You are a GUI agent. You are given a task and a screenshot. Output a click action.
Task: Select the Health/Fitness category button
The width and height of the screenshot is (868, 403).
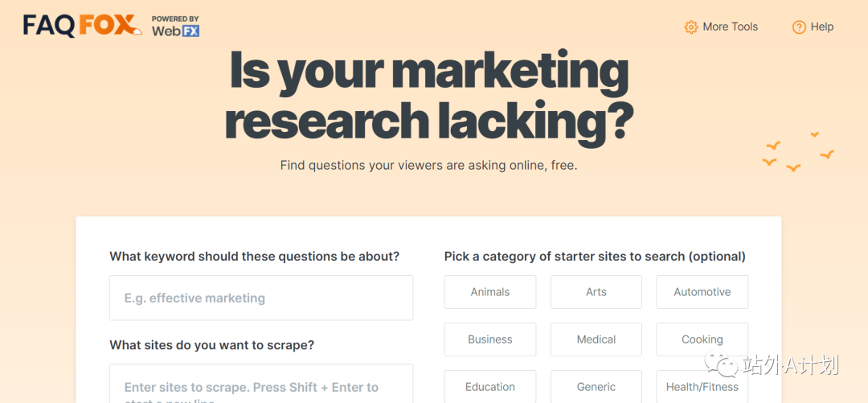click(702, 387)
